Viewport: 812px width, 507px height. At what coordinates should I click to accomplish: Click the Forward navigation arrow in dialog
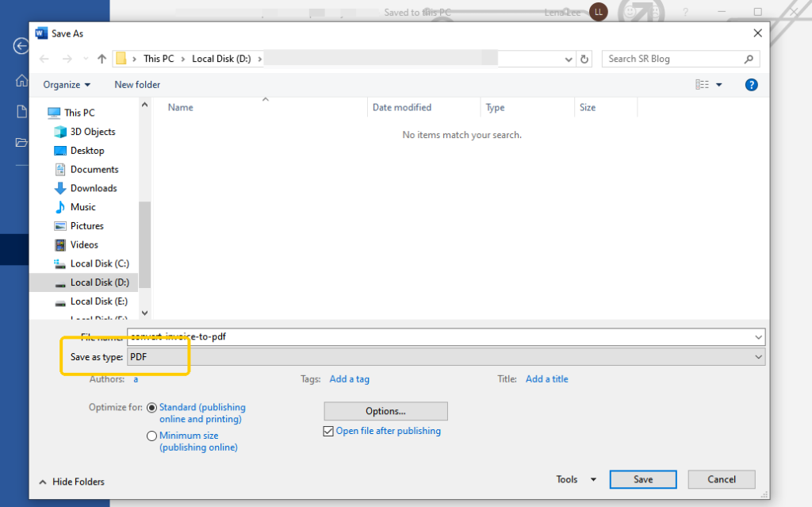[67, 59]
